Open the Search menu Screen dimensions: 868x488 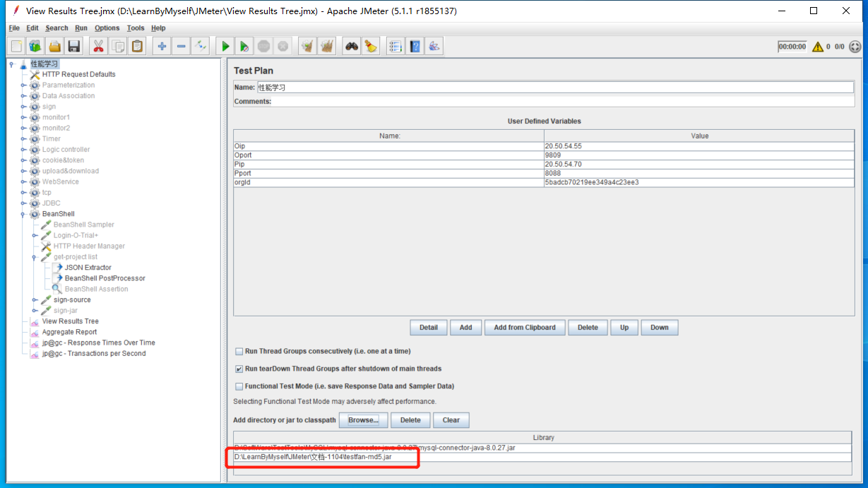(x=57, y=28)
